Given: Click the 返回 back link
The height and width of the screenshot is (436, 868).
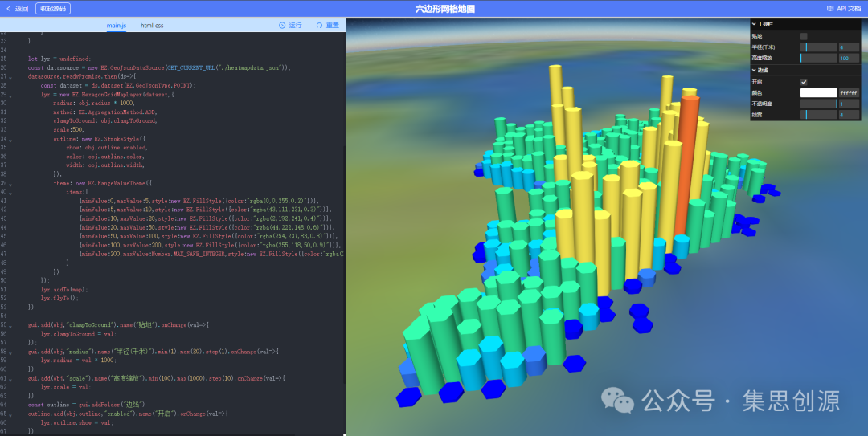Looking at the screenshot, I should [22, 9].
